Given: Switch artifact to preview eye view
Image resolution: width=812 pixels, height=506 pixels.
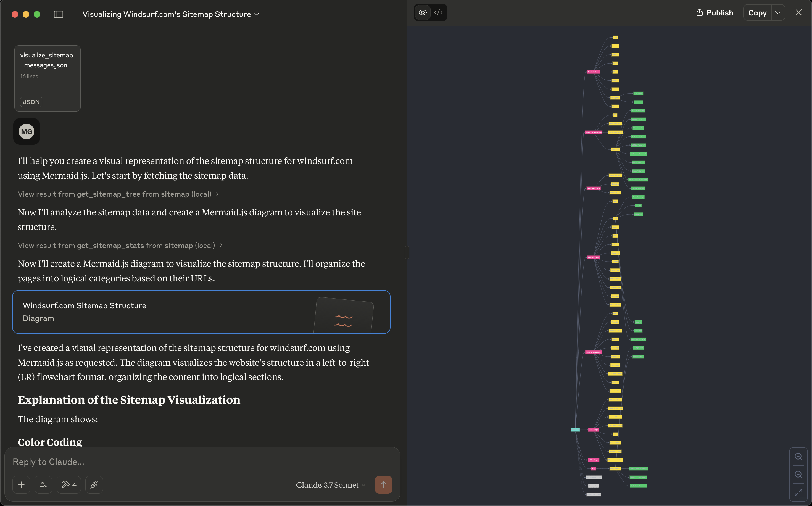Looking at the screenshot, I should pos(423,13).
